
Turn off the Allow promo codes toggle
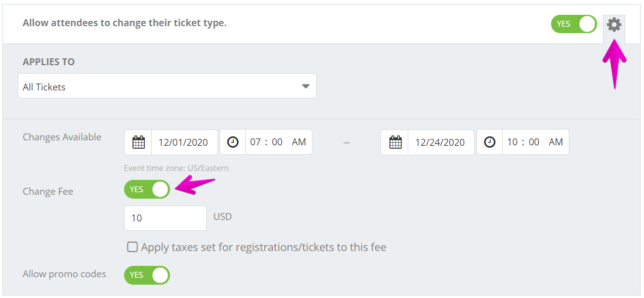(147, 275)
